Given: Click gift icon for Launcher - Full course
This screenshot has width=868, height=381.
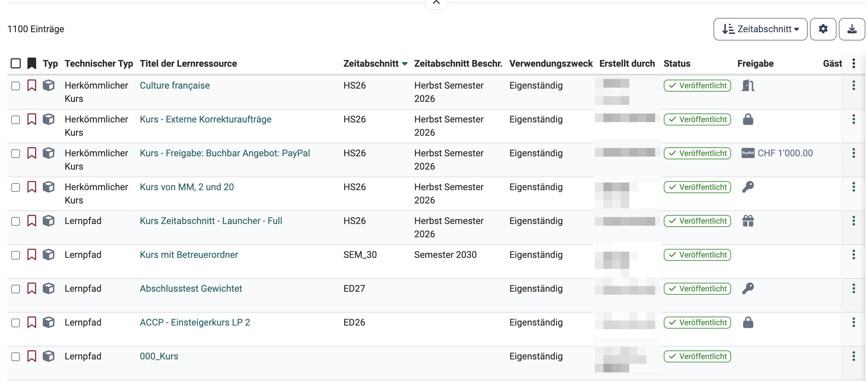Looking at the screenshot, I should tap(748, 221).
